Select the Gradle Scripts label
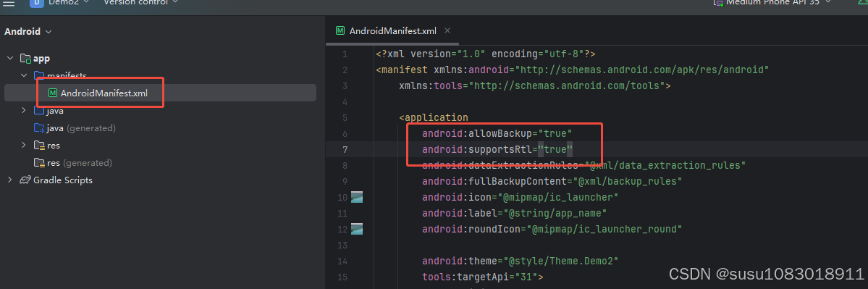The height and width of the screenshot is (289, 868). coord(63,180)
